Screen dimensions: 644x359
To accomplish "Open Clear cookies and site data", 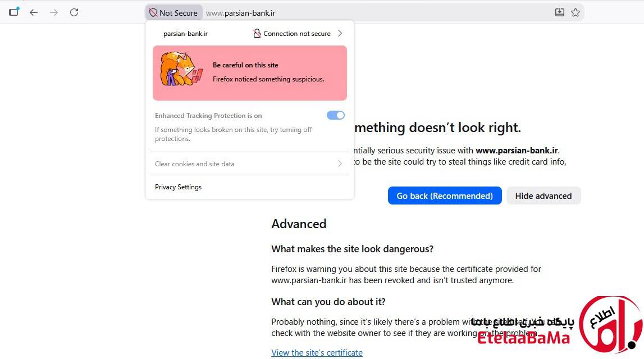I will click(250, 164).
